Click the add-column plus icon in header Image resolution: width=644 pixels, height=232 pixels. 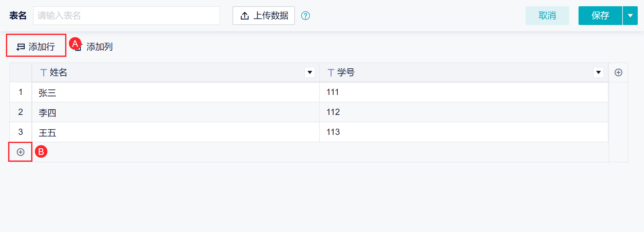618,72
